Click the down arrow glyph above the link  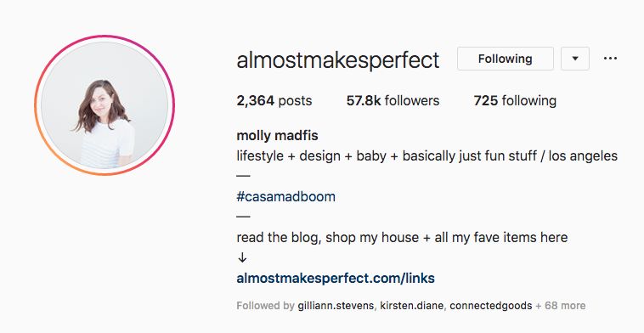point(242,258)
